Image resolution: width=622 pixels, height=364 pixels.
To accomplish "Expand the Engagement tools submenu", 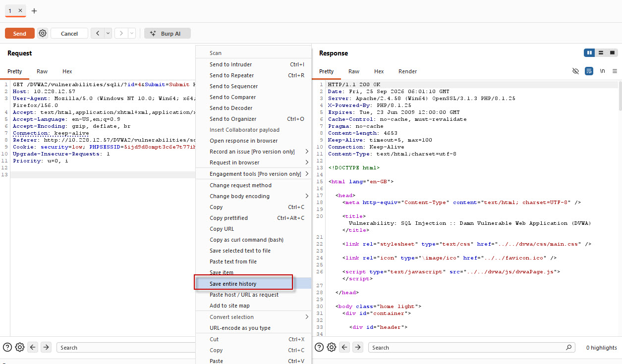I will [307, 174].
